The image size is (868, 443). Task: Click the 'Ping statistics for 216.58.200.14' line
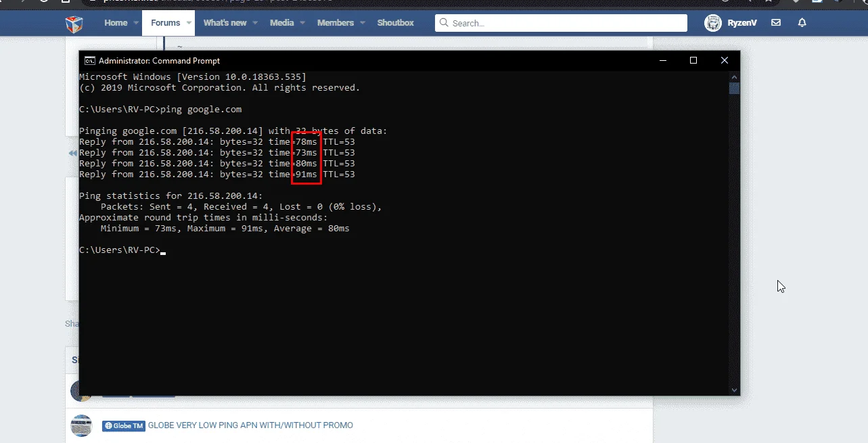click(171, 196)
